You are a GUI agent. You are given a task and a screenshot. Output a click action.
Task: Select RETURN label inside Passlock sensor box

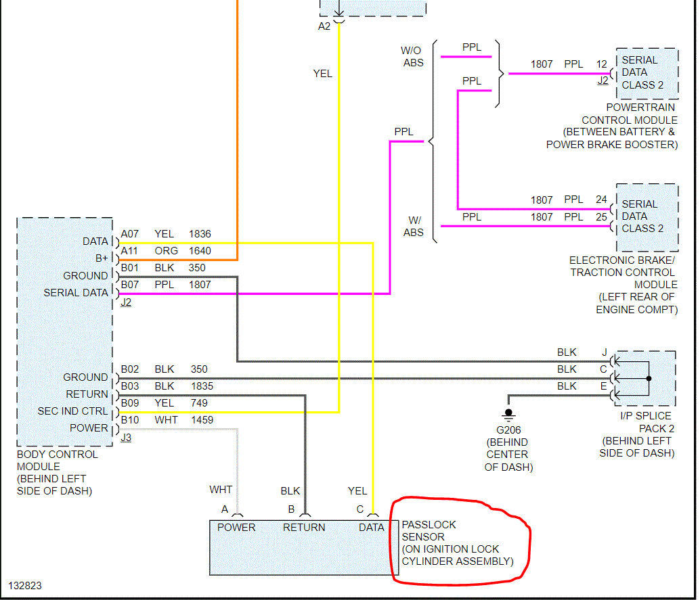tap(304, 528)
